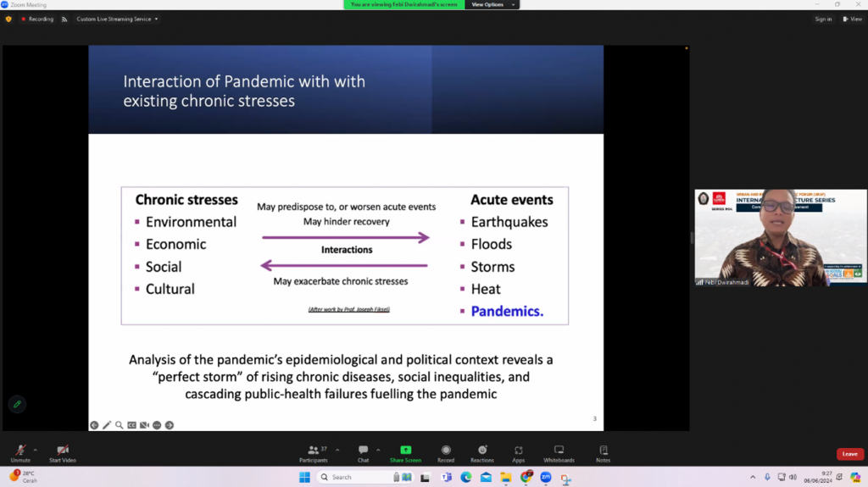Click the pen annotation tool on slide
868x487 pixels.
(x=107, y=425)
